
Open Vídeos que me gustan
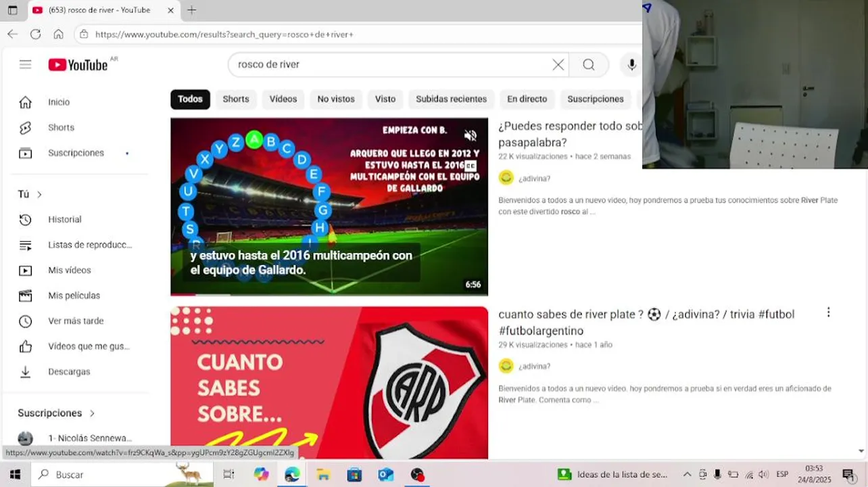click(x=74, y=346)
